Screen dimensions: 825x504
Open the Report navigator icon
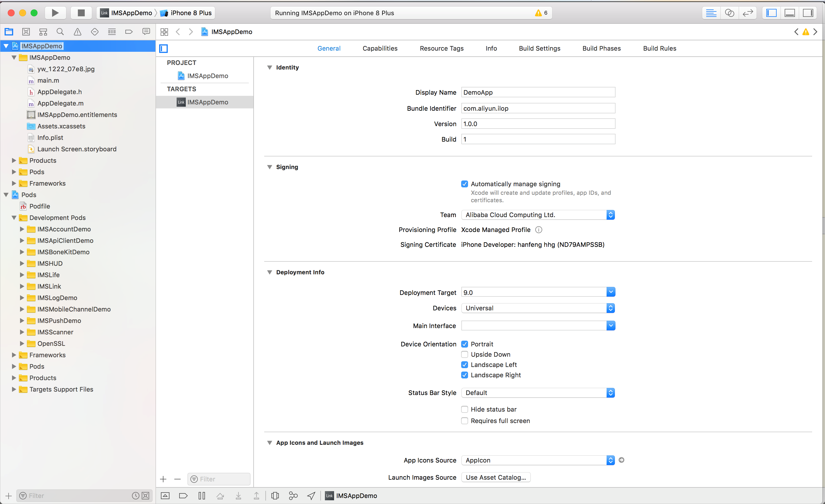coord(146,31)
